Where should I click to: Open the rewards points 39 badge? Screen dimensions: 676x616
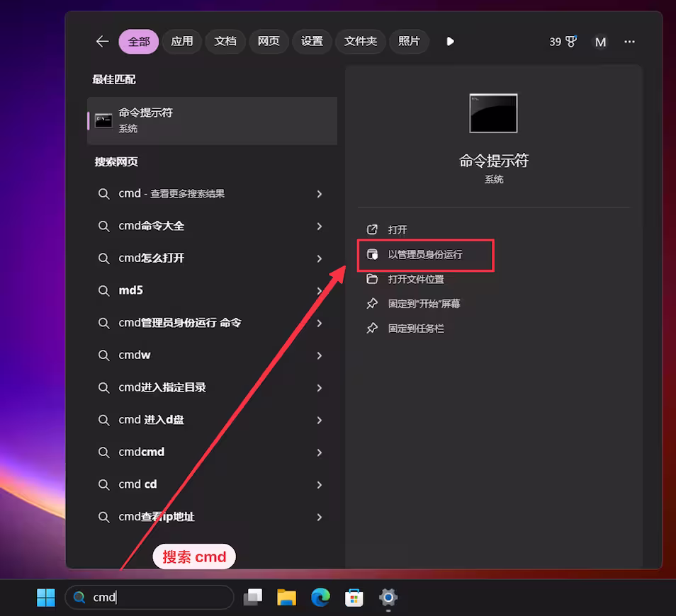pyautogui.click(x=563, y=42)
